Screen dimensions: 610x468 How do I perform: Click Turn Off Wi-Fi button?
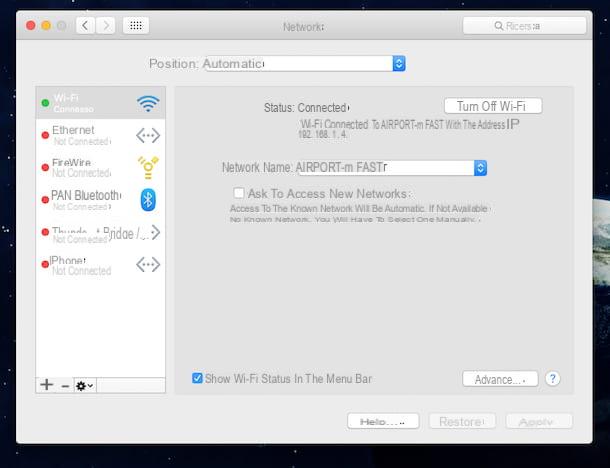tap(493, 106)
